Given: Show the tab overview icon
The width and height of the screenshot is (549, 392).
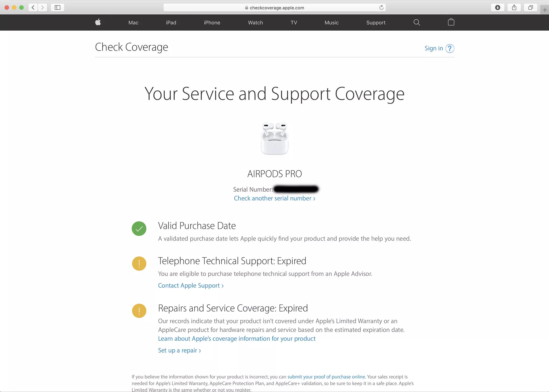Looking at the screenshot, I should pos(530,8).
